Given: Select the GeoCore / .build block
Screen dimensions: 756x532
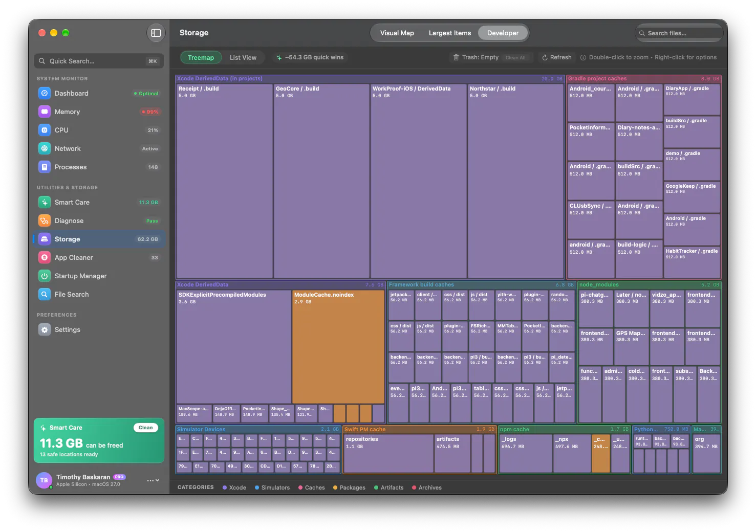Looking at the screenshot, I should click(321, 181).
